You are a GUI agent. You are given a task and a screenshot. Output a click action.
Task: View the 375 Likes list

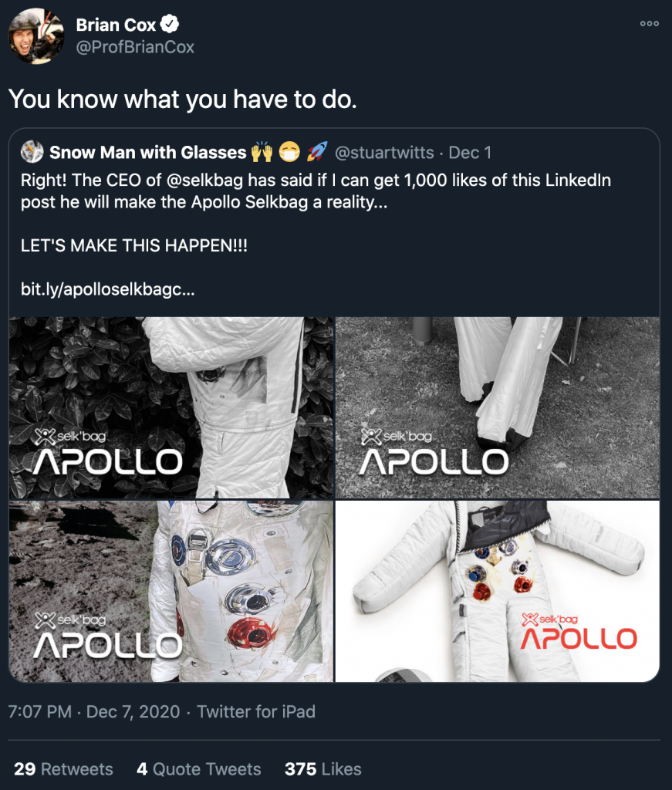pyautogui.click(x=322, y=769)
